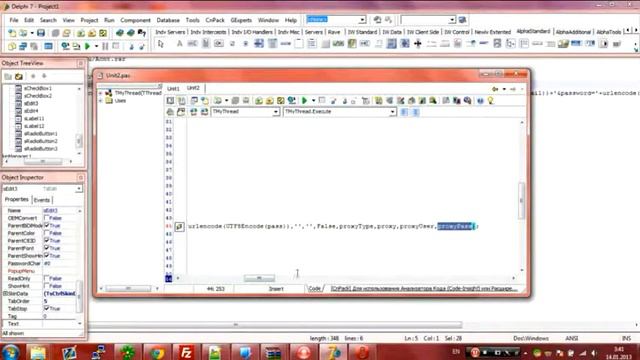This screenshot has width=640, height=360.
Task: Open the Object Inspector component selector dropdown
Action: 78,189
